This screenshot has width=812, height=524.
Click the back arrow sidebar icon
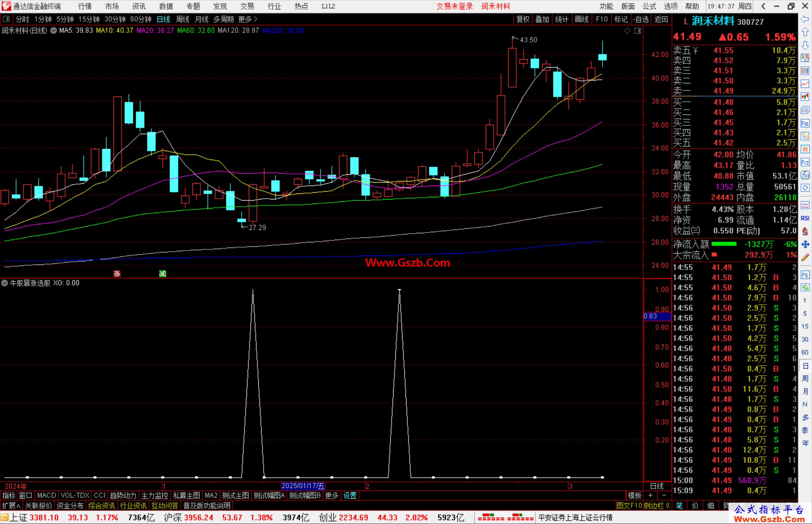pyautogui.click(x=805, y=19)
